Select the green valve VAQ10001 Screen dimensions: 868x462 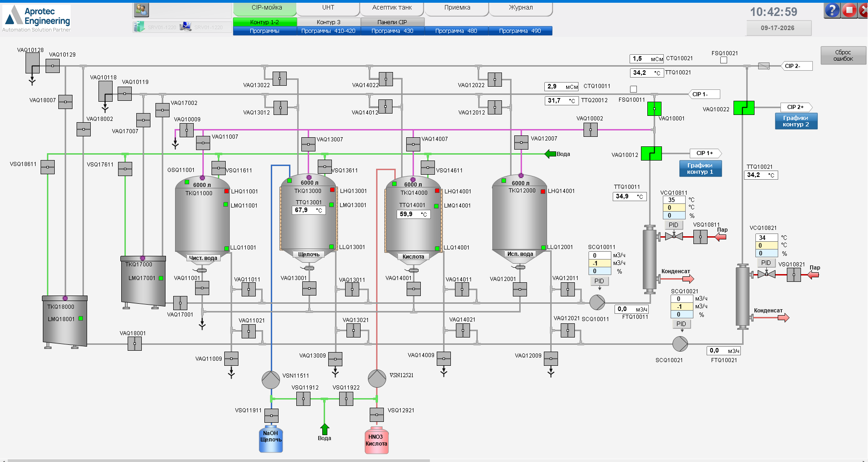click(x=654, y=109)
